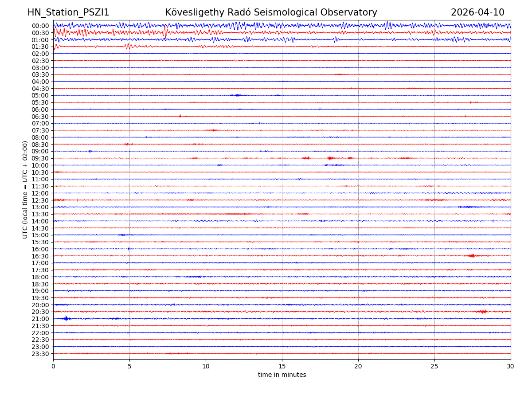Select the red burst near end of 16:30 trace
This screenshot has height=399, width=532.
[472, 256]
